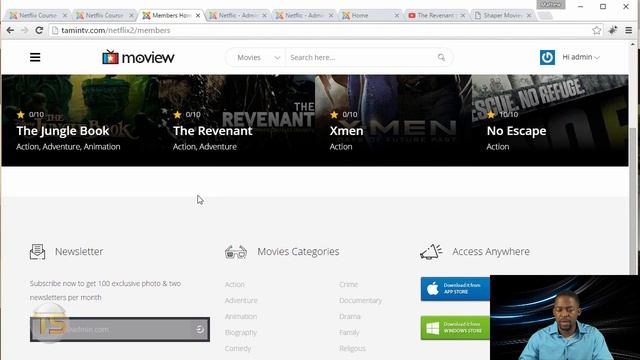Viewport: 640px width, 360px height.
Task: Click the search magnifier icon
Action: (x=441, y=58)
